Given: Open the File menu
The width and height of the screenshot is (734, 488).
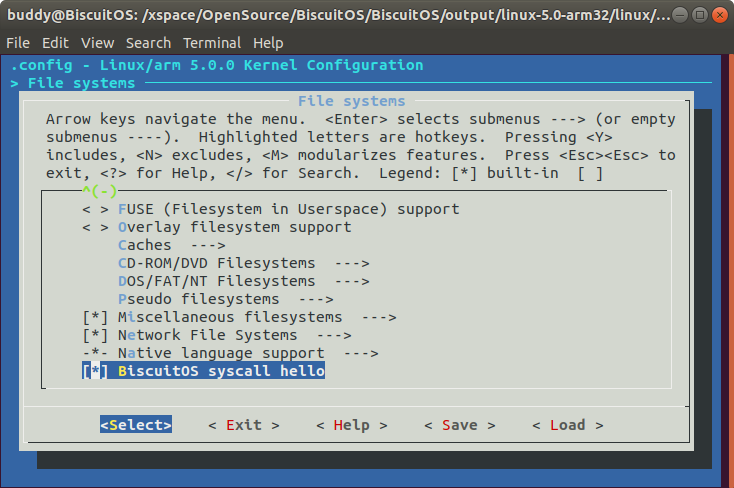Looking at the screenshot, I should pyautogui.click(x=18, y=43).
